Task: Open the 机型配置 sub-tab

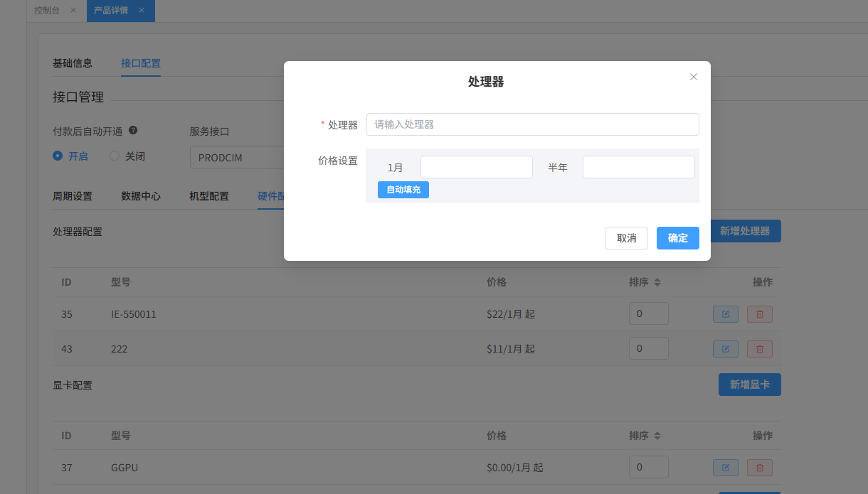Action: (x=209, y=196)
